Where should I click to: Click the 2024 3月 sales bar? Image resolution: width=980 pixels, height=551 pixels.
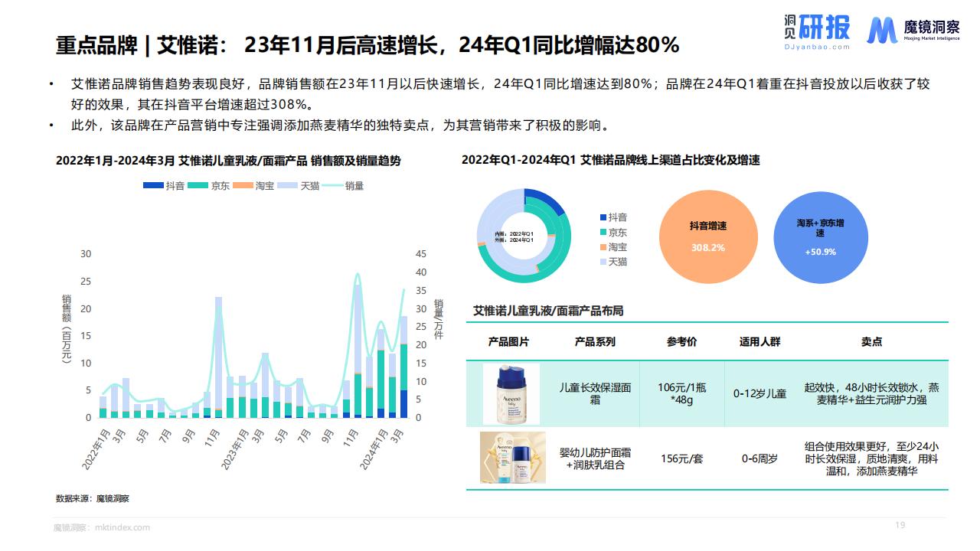point(404,367)
